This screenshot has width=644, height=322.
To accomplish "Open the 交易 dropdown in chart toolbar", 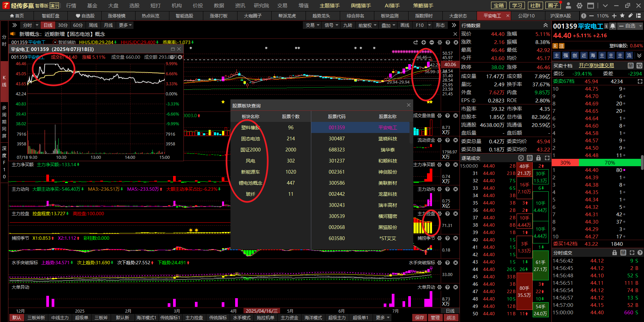I will pyautogui.click(x=312, y=25).
